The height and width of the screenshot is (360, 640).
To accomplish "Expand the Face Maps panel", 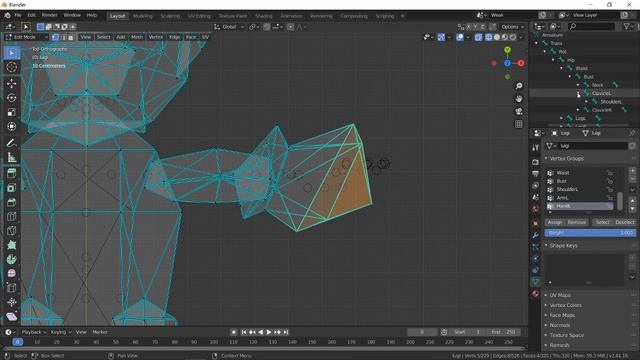I will point(562,316).
